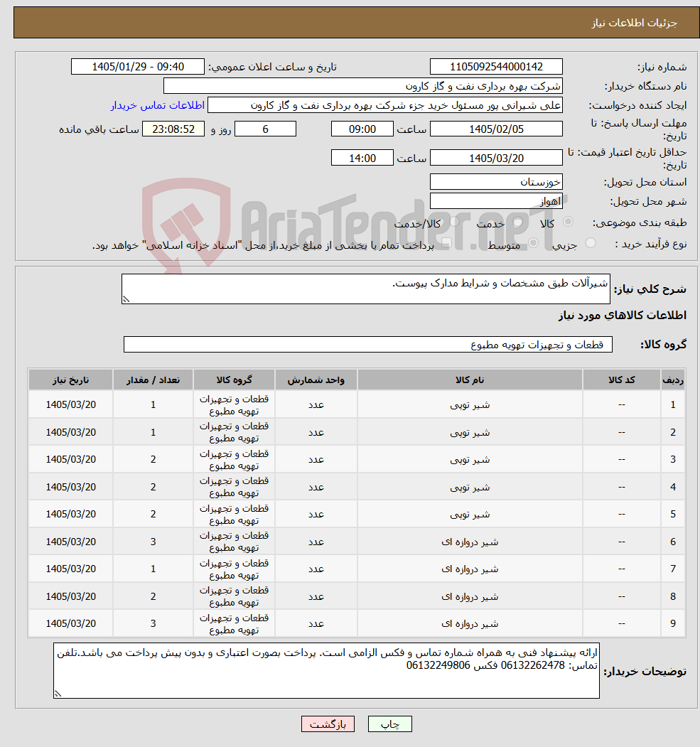
Task: Select the کالا radio button
Action: (x=568, y=222)
